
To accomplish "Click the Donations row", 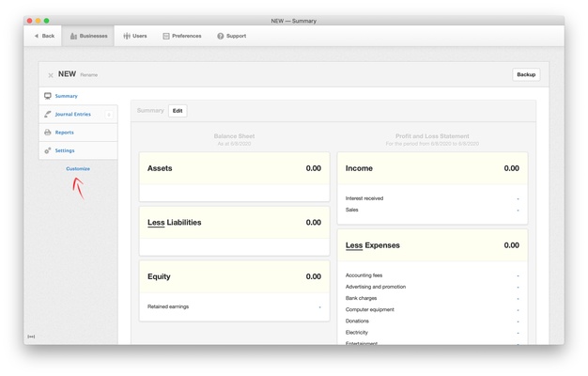I will coord(432,321).
